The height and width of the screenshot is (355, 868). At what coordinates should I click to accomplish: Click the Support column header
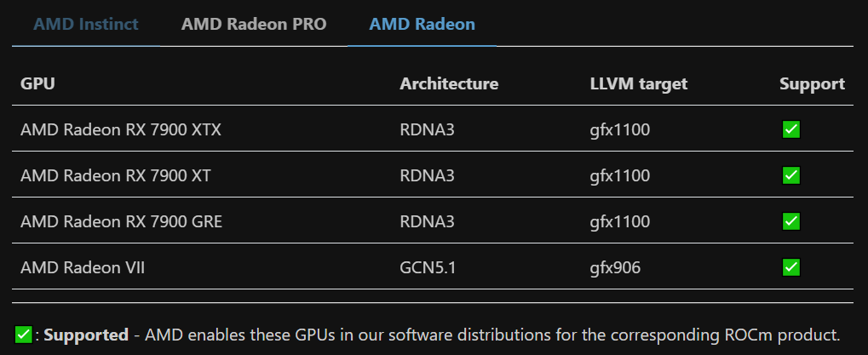point(812,83)
